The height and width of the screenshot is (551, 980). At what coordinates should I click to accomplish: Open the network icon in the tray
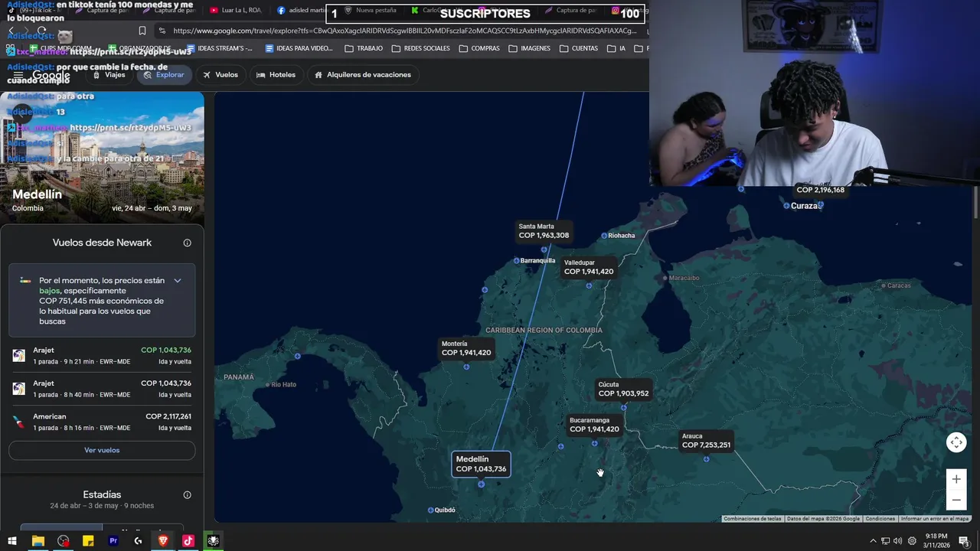point(885,541)
